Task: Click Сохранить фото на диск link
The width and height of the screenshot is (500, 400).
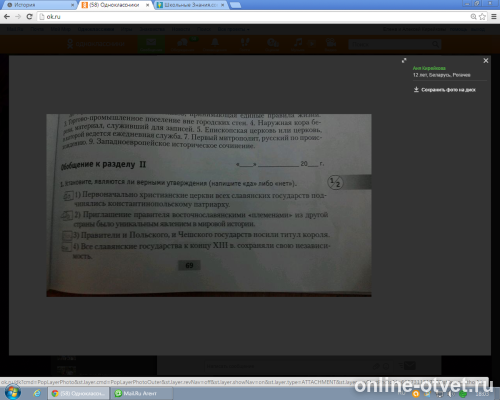Action: pos(445,90)
